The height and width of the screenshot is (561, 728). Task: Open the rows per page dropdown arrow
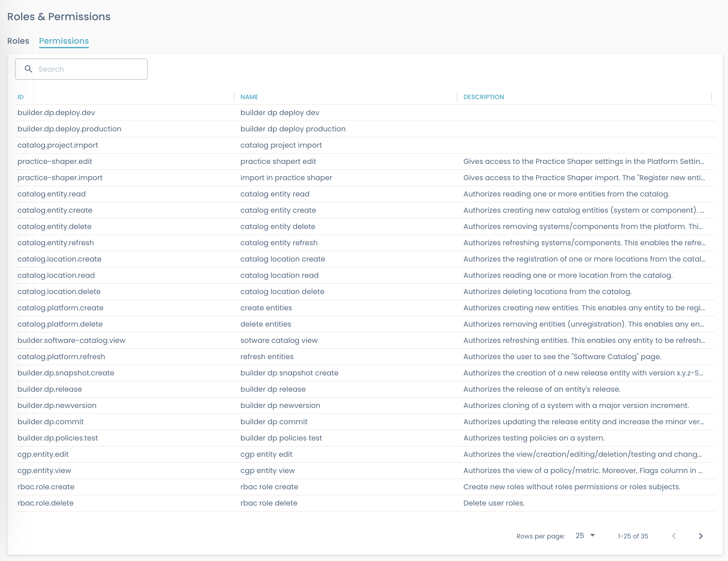coord(592,535)
